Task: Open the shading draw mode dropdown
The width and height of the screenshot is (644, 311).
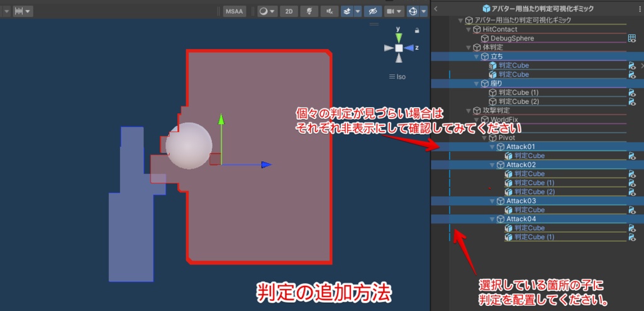Action: click(x=267, y=11)
